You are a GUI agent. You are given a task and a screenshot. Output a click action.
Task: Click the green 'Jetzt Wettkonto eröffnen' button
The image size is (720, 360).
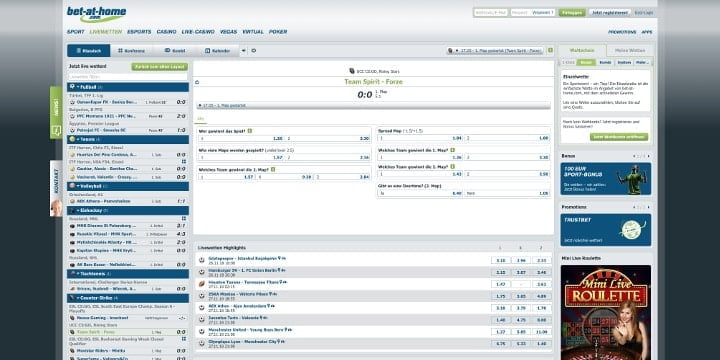point(619,137)
